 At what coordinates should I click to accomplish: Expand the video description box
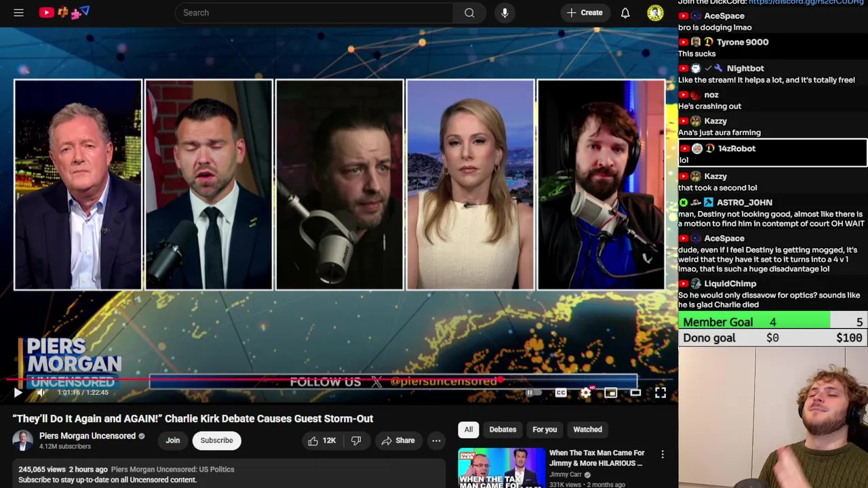pos(229,474)
